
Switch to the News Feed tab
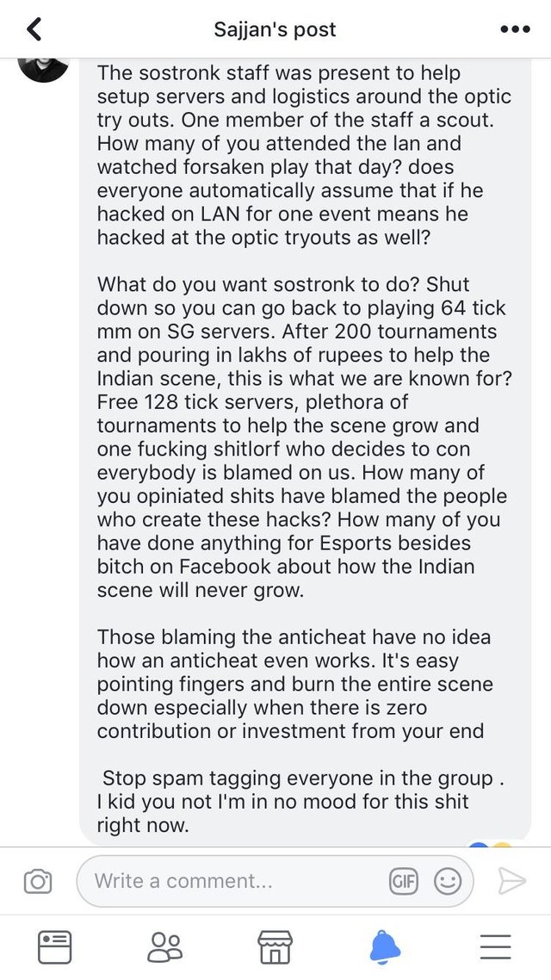point(54,947)
